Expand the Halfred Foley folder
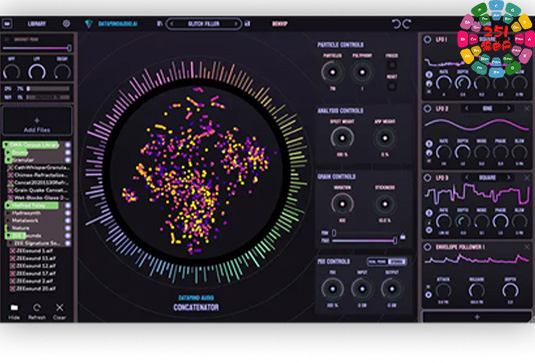This screenshot has width=535, height=363. (9, 205)
